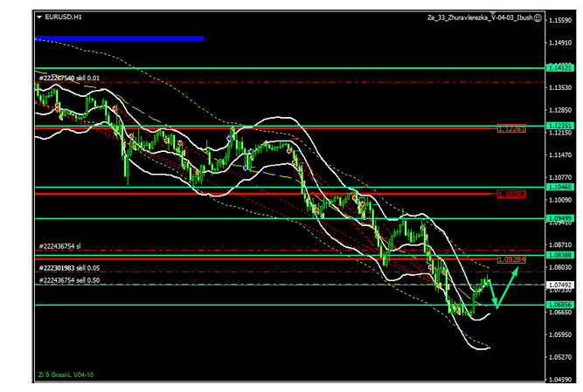Click the current price 1.07492 tag
This screenshot has width=583, height=392.
[x=559, y=285]
